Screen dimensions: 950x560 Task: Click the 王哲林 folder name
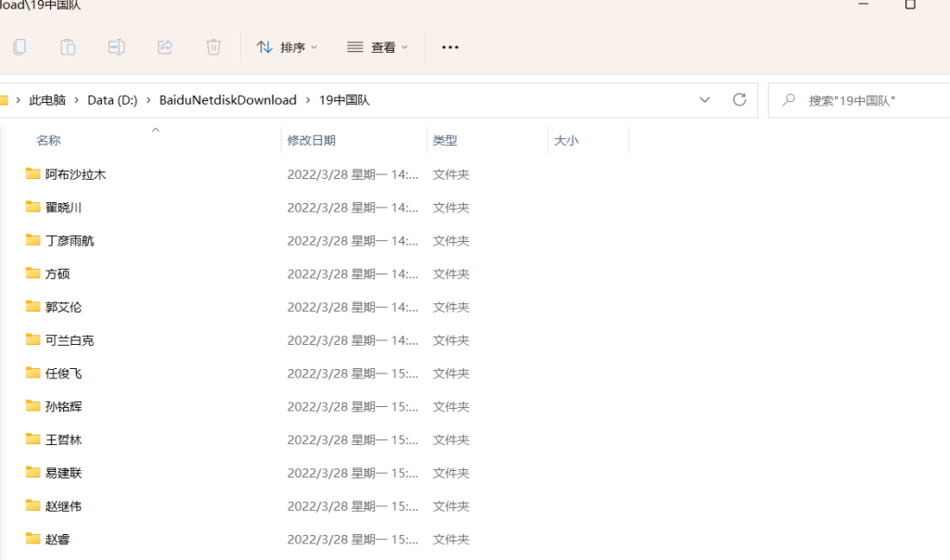[64, 439]
